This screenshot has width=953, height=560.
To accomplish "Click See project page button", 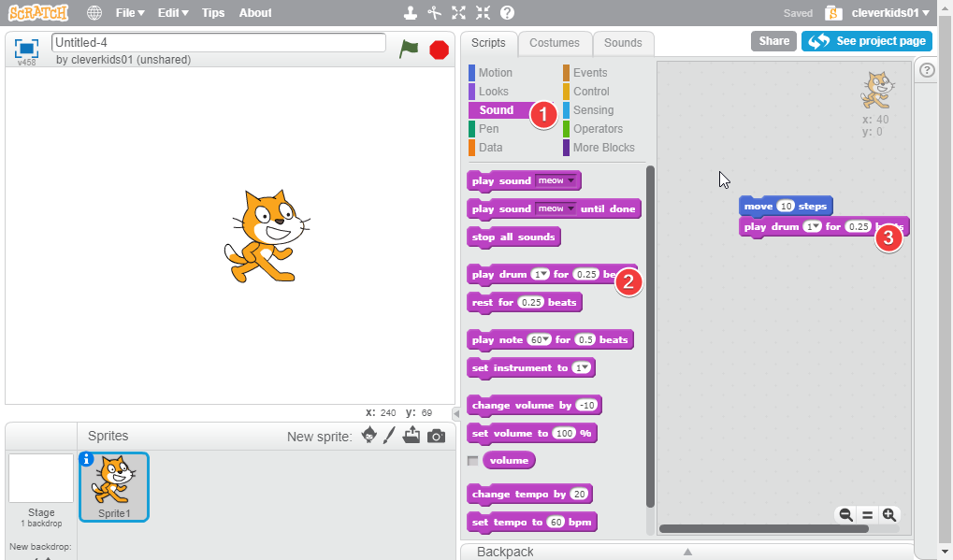I will (867, 41).
